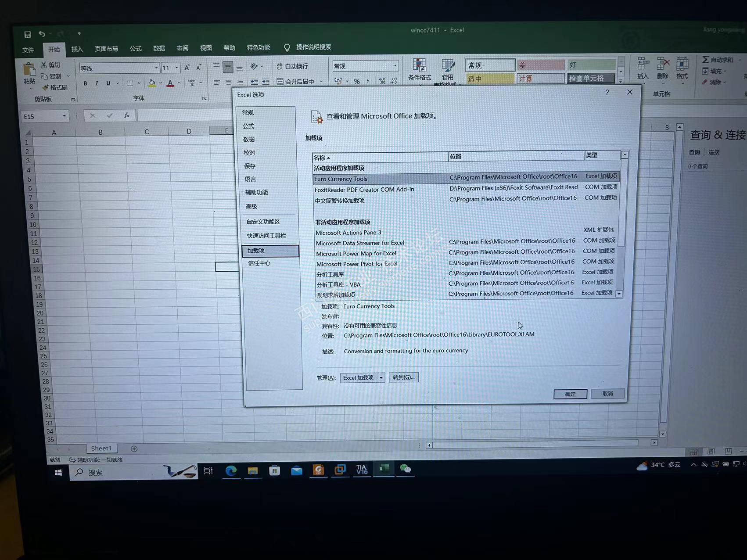Viewport: 747px width, 560px height.
Task: Switch to the 公式 ribbon tab
Action: pos(136,48)
